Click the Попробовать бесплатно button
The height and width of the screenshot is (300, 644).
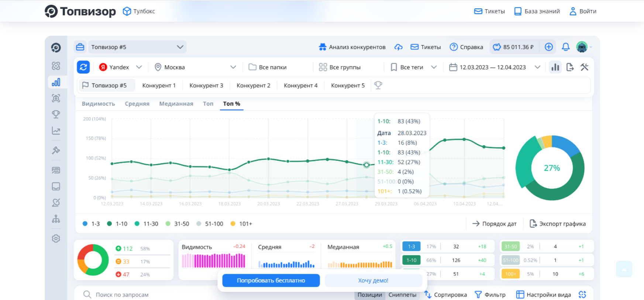(x=271, y=280)
